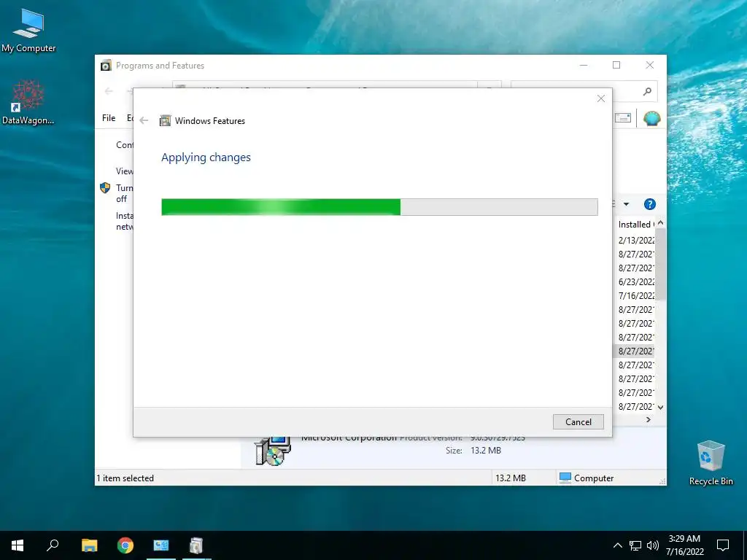
Task: Launch Google Chrome from taskbar
Action: [125, 545]
